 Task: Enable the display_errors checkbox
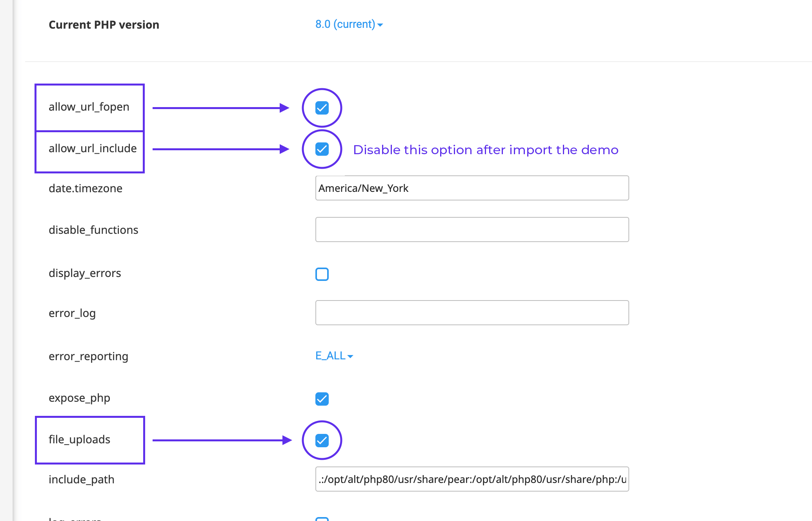pos(322,274)
